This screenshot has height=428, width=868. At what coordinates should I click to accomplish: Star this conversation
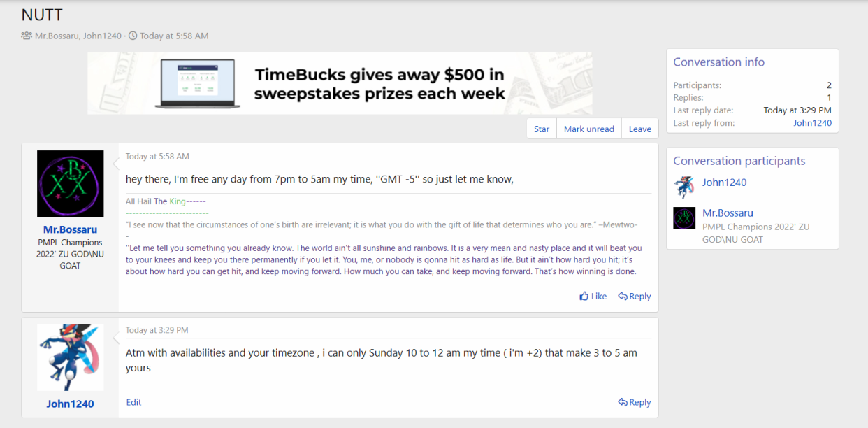(542, 129)
